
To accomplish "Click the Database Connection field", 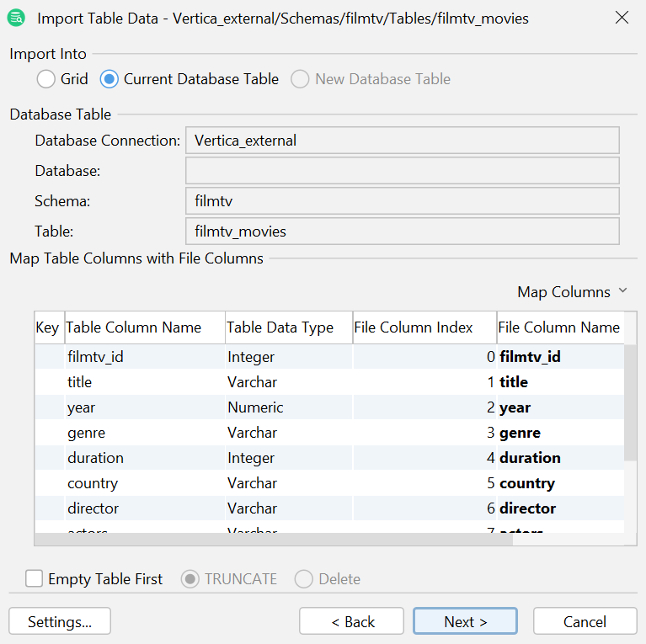I will pyautogui.click(x=403, y=141).
